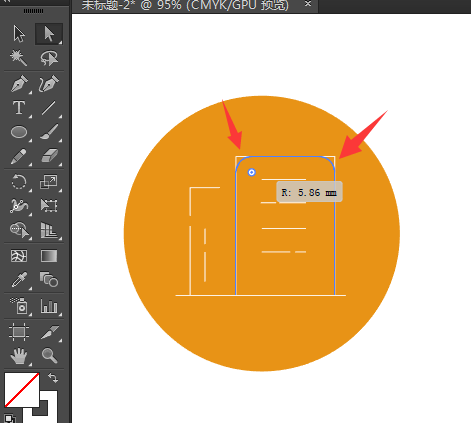Select the Ellipse tool
Image resolution: width=471 pixels, height=423 pixels.
tap(19, 132)
